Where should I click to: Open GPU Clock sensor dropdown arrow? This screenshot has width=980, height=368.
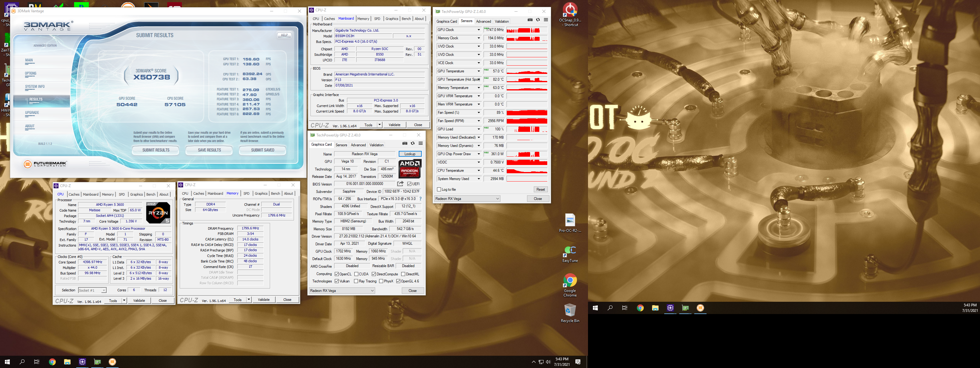tap(479, 30)
